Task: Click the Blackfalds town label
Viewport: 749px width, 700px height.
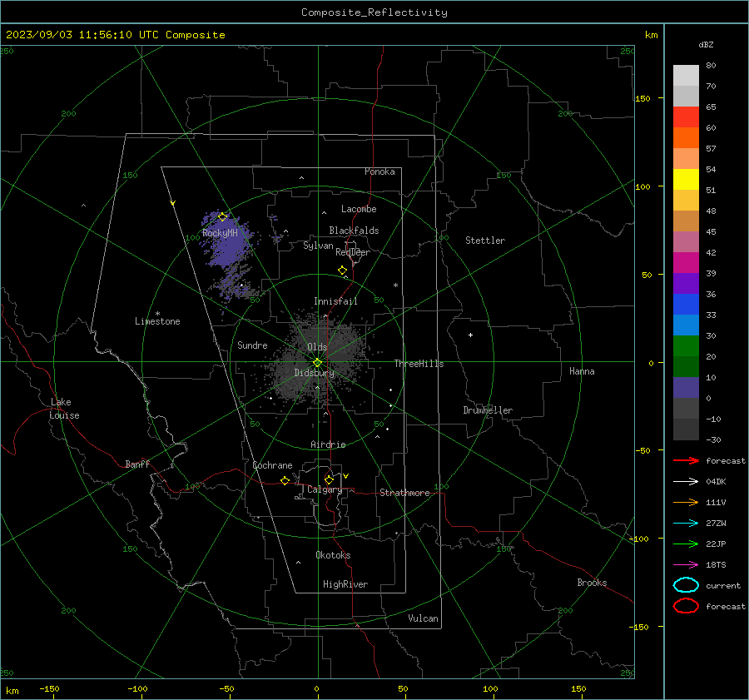Action: point(354,231)
